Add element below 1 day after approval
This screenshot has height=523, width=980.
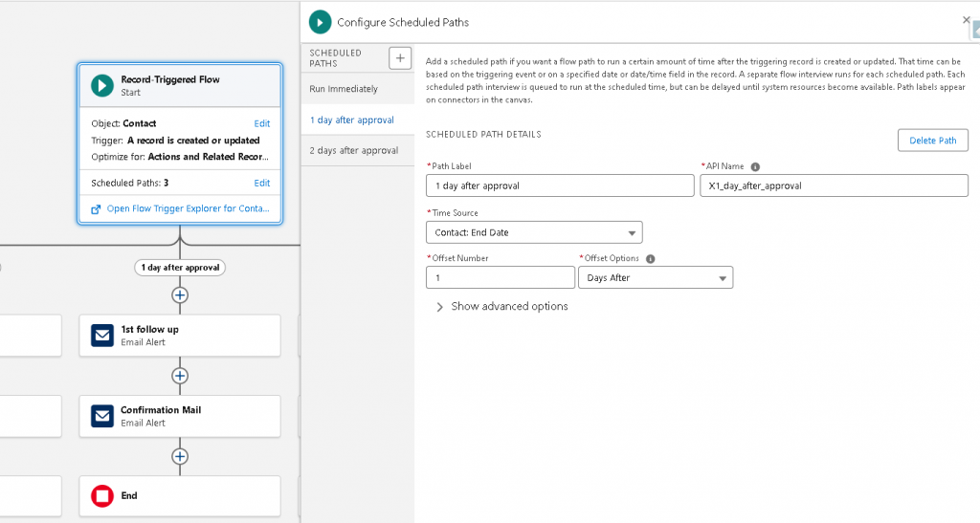(180, 295)
